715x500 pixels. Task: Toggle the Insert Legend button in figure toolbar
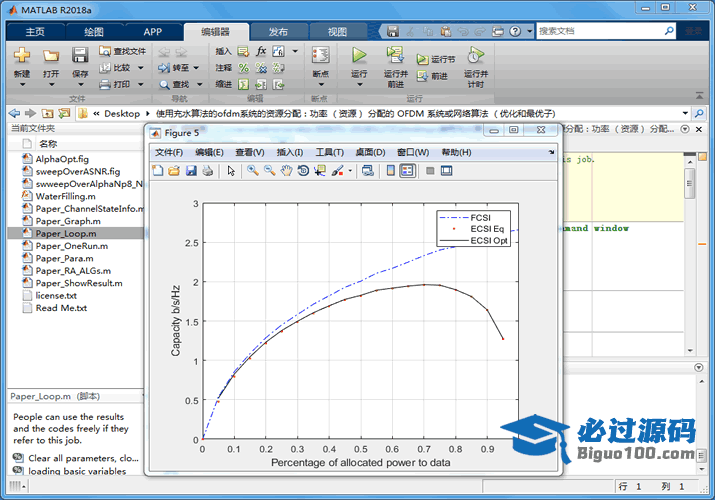coord(408,171)
